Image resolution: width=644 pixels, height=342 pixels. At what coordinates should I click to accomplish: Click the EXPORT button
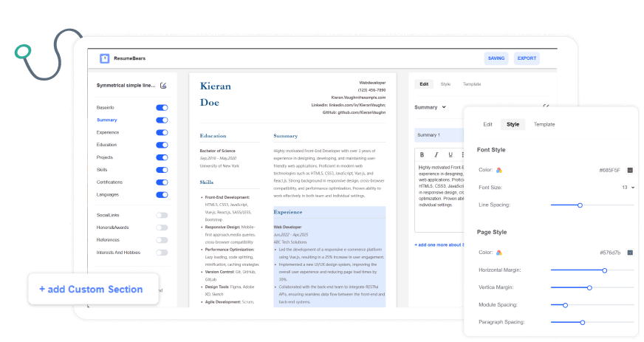click(x=527, y=58)
